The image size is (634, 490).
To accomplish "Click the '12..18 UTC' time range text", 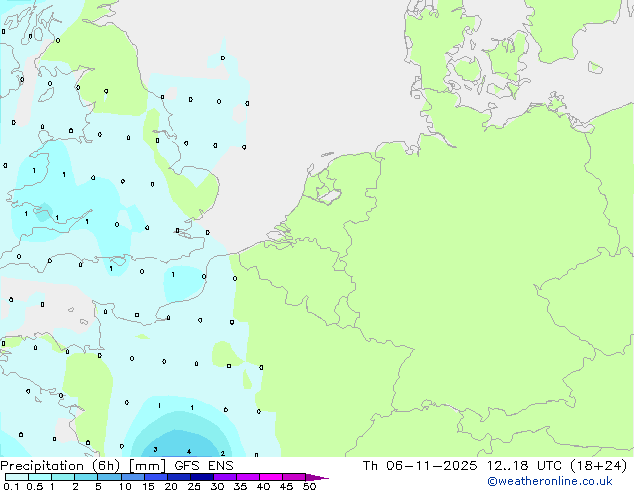I will coord(524,466).
